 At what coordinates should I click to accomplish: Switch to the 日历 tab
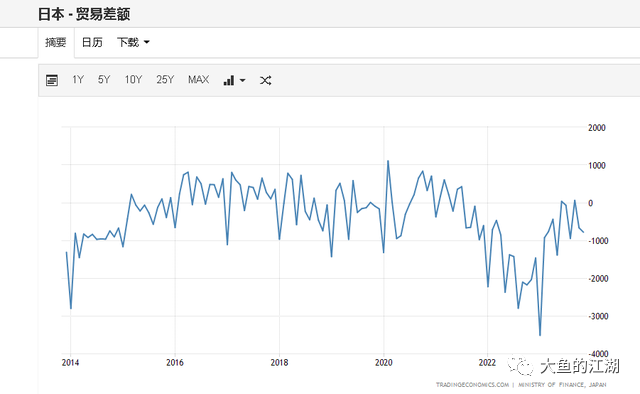pos(92,42)
